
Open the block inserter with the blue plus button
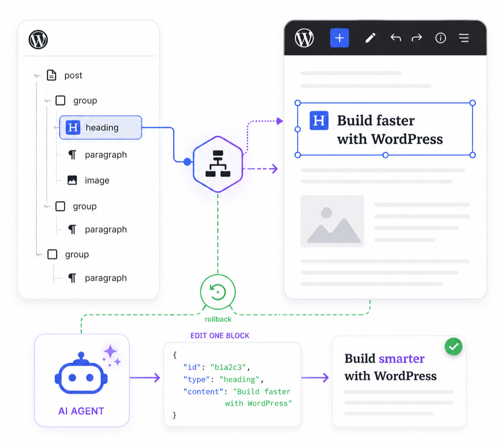coord(340,38)
